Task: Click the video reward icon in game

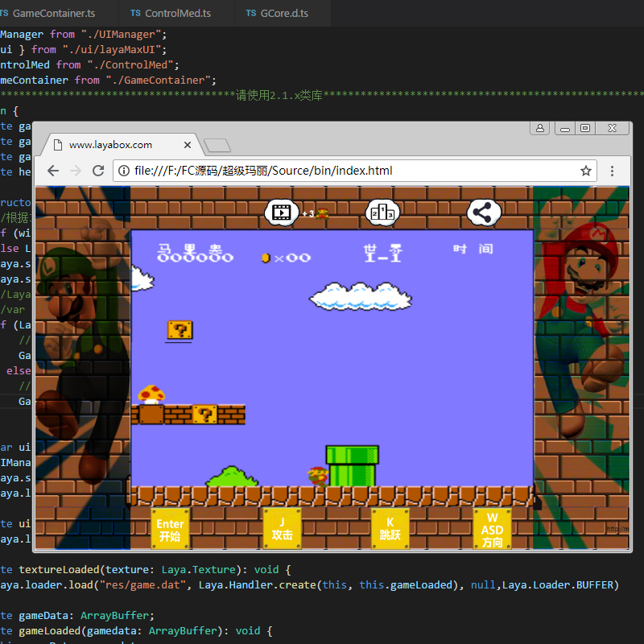Action: click(280, 213)
